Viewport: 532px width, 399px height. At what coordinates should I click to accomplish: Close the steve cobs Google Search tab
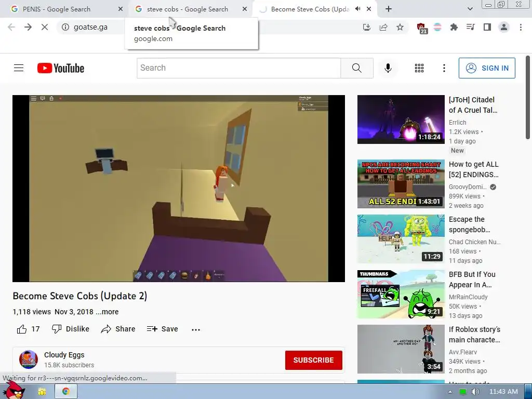[245, 9]
